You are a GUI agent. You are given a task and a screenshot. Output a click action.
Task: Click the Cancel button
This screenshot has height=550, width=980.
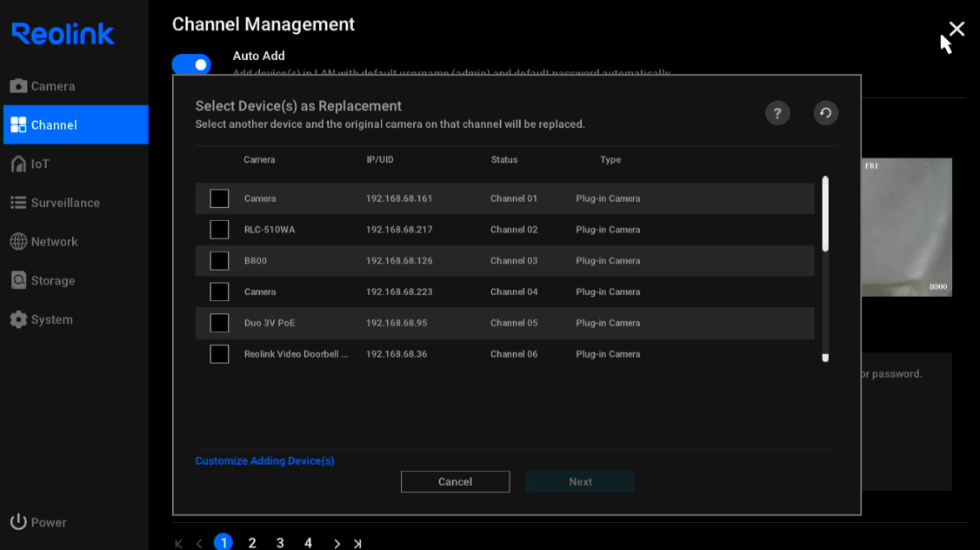pos(455,482)
